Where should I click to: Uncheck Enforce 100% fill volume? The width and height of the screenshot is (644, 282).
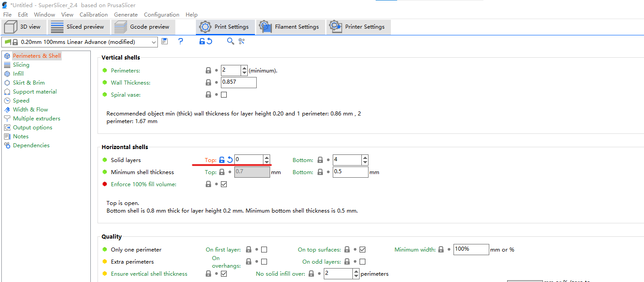tap(224, 184)
